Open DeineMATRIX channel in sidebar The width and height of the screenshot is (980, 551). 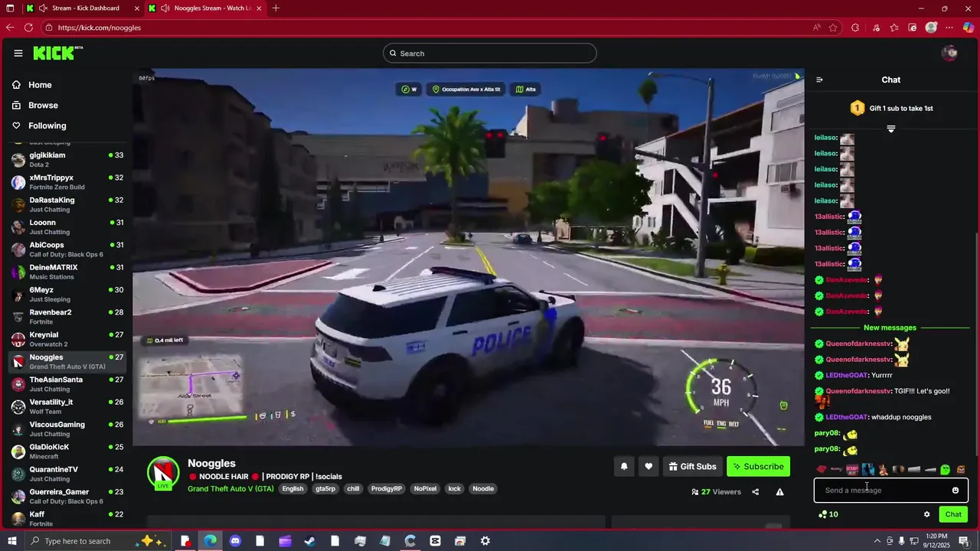[67, 272]
